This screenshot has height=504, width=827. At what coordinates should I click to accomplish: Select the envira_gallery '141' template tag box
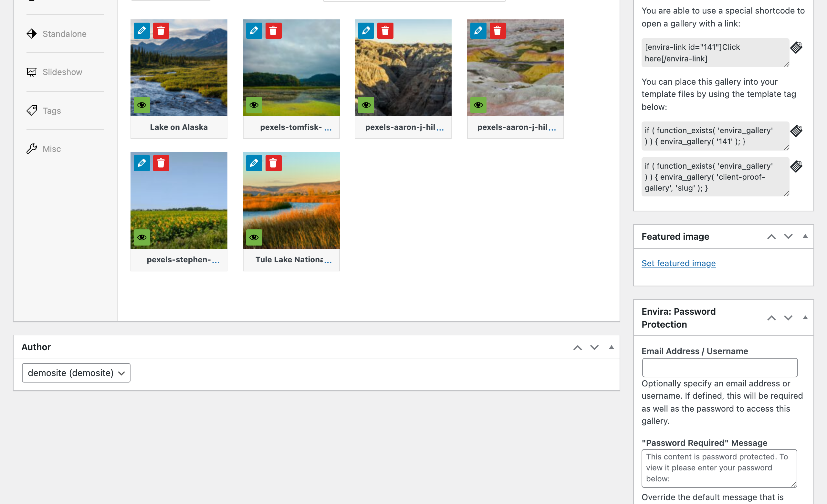[715, 136]
